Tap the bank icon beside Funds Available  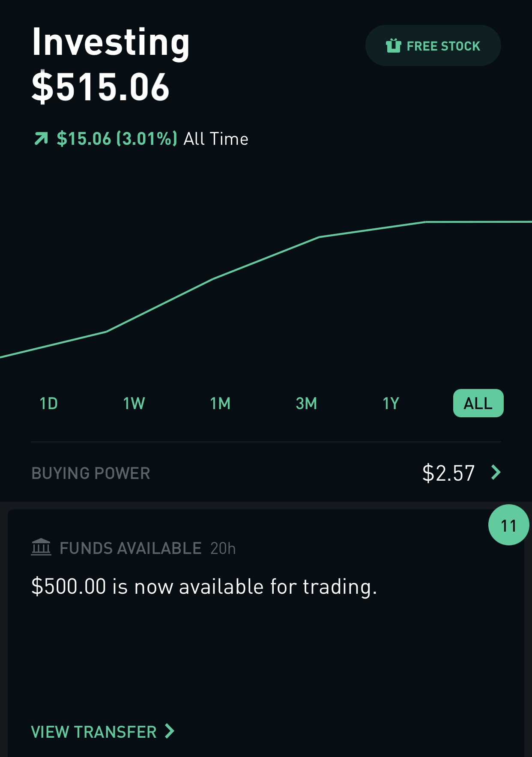(x=41, y=548)
